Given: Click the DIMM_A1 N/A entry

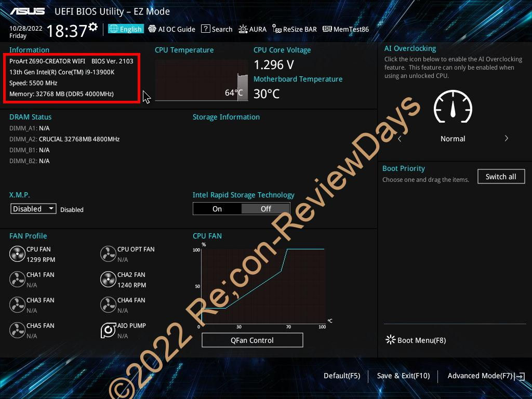Looking at the screenshot, I should (x=30, y=128).
